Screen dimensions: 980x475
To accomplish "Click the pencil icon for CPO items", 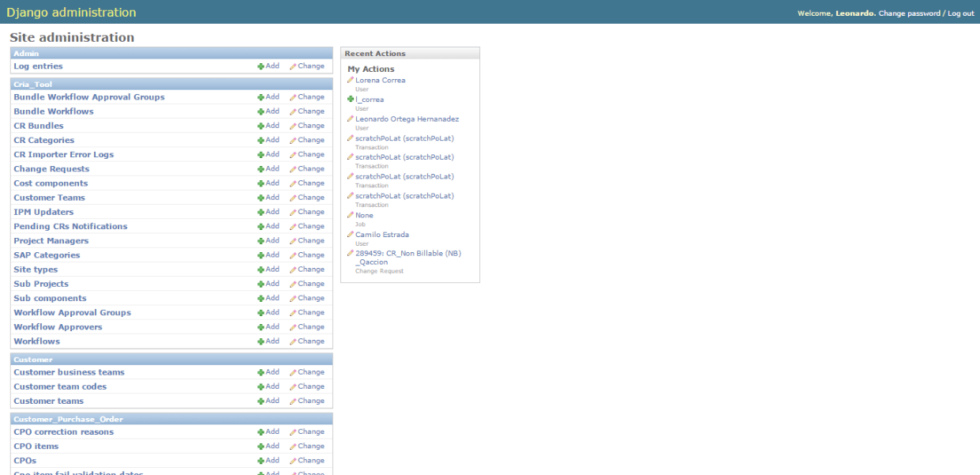I will 293,447.
